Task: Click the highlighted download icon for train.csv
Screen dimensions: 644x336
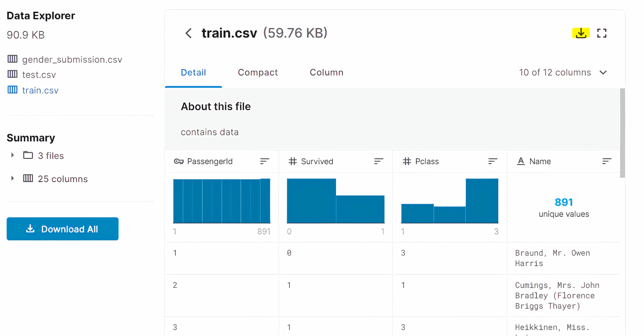Action: (x=581, y=33)
